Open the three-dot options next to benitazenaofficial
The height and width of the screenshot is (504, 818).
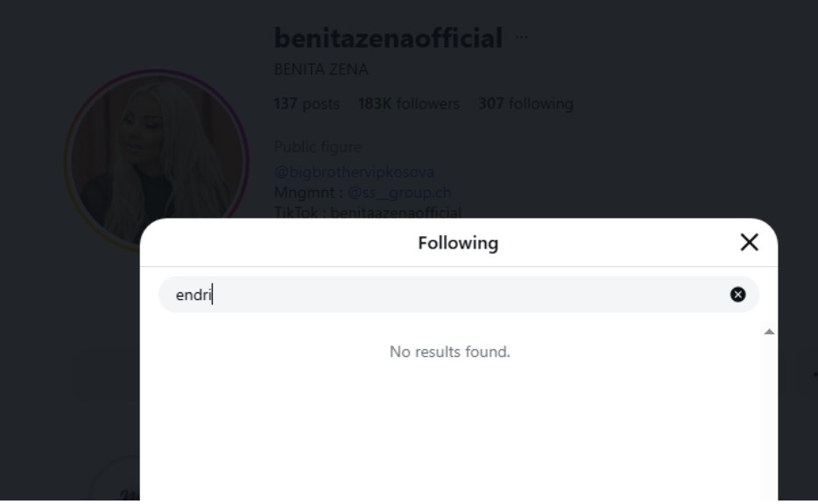pyautogui.click(x=522, y=38)
